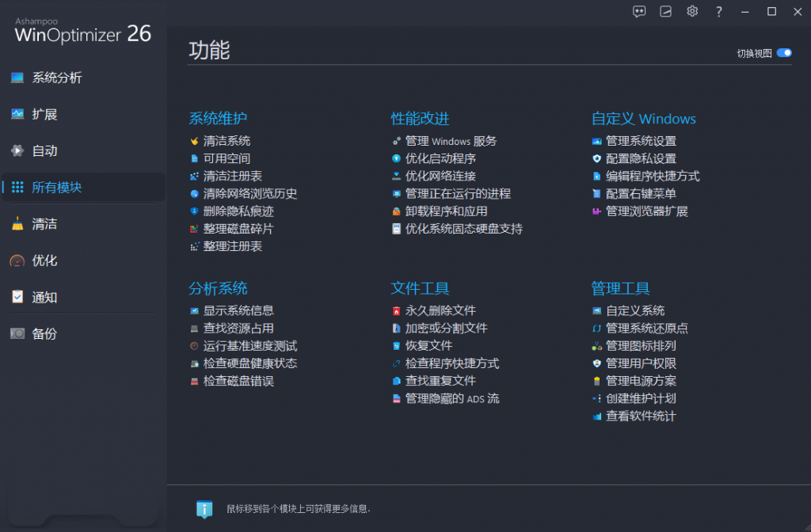Image resolution: width=811 pixels, height=532 pixels.
Task: Open the settings gear icon
Action: point(691,11)
